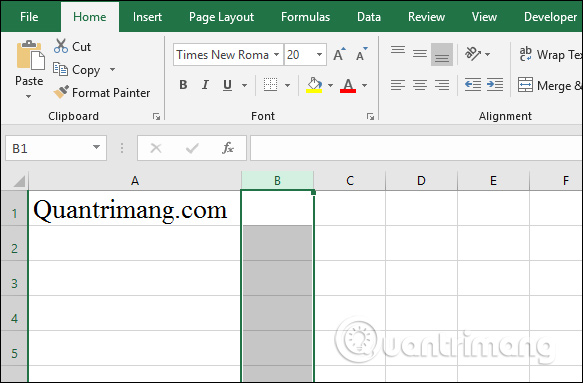The height and width of the screenshot is (383, 583).
Task: Click the Enter checkmark in formula bar
Action: pos(192,148)
